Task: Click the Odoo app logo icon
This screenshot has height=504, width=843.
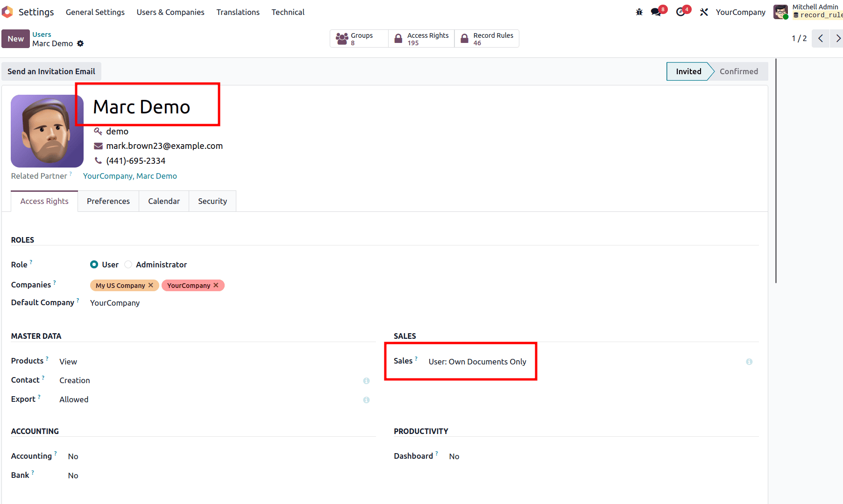Action: 7,12
